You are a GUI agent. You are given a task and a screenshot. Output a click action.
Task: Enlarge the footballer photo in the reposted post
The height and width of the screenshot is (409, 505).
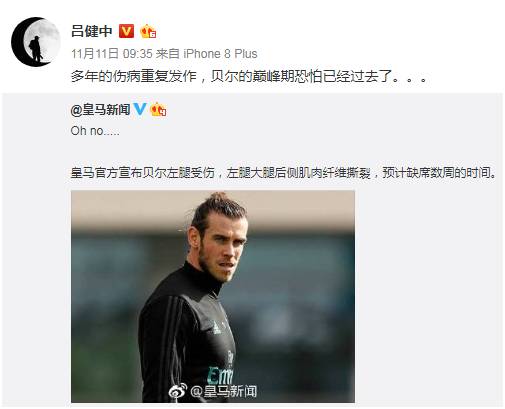(213, 296)
